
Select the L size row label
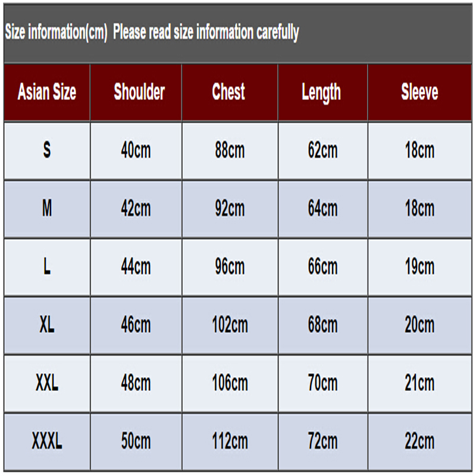click(x=47, y=267)
